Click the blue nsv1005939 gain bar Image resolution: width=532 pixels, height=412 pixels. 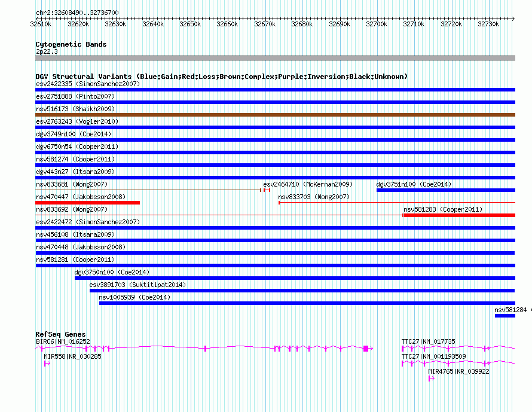[307, 303]
